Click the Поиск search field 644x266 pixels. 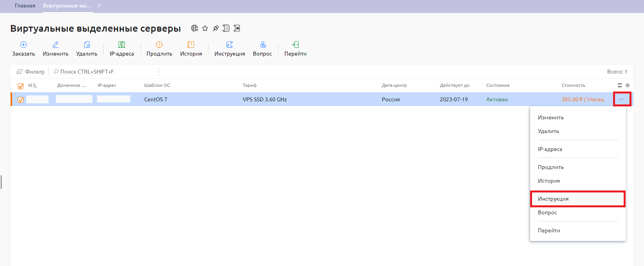pyautogui.click(x=106, y=72)
